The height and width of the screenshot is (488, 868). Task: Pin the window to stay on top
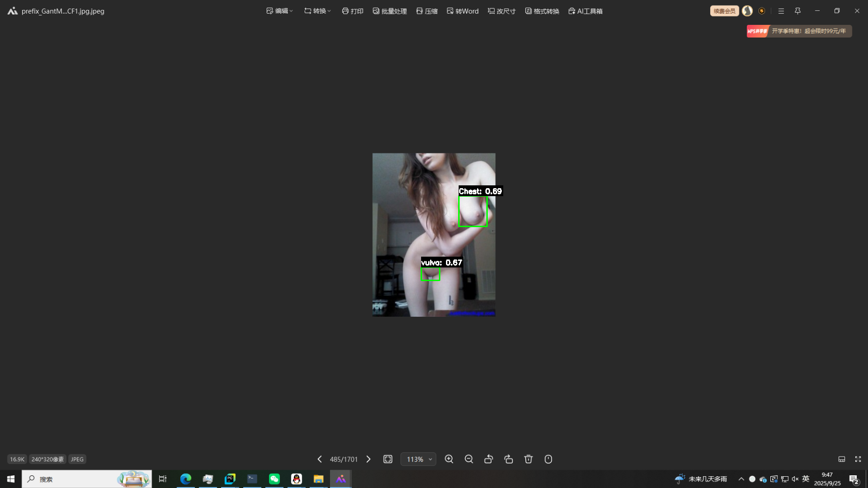click(x=798, y=11)
